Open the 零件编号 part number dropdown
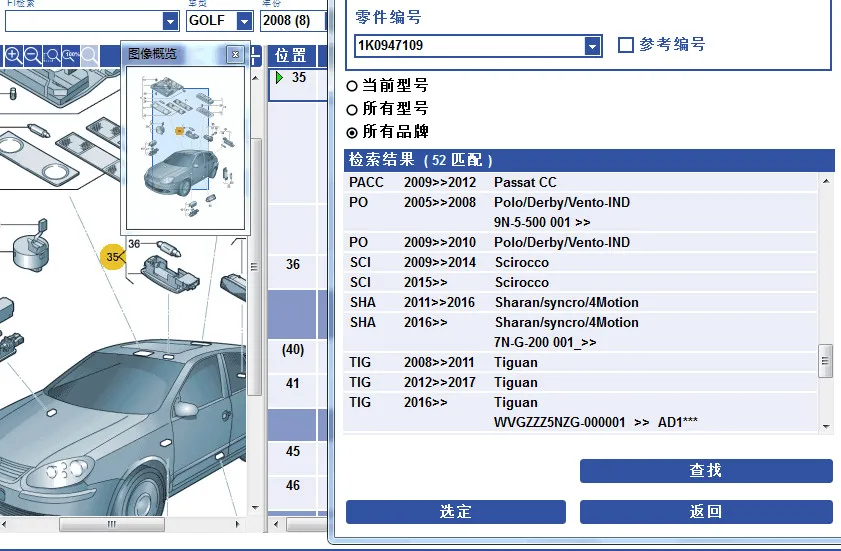Image resolution: width=841 pixels, height=551 pixels. coord(592,46)
